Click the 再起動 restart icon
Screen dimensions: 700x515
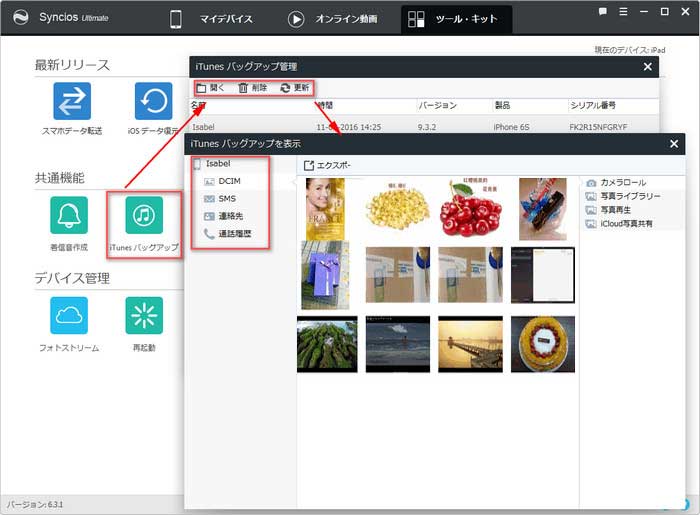point(144,316)
